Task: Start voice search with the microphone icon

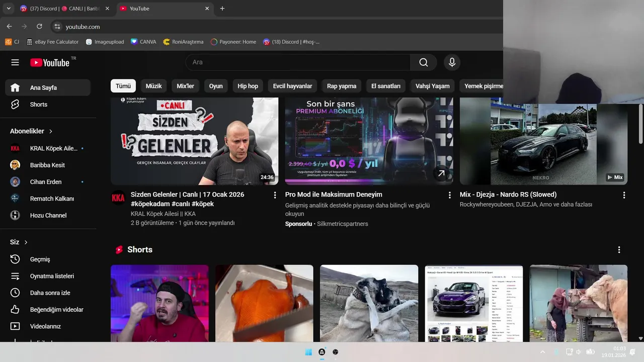Action: tap(452, 62)
